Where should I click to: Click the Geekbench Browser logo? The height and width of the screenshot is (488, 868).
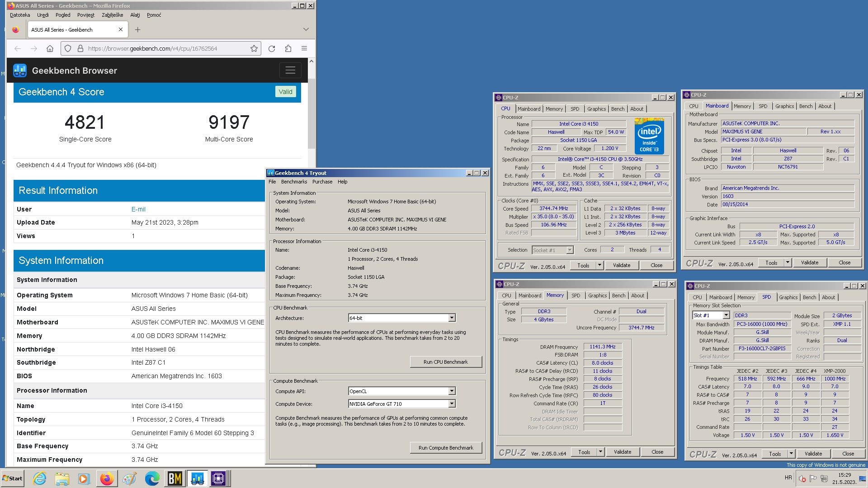pyautogui.click(x=20, y=70)
